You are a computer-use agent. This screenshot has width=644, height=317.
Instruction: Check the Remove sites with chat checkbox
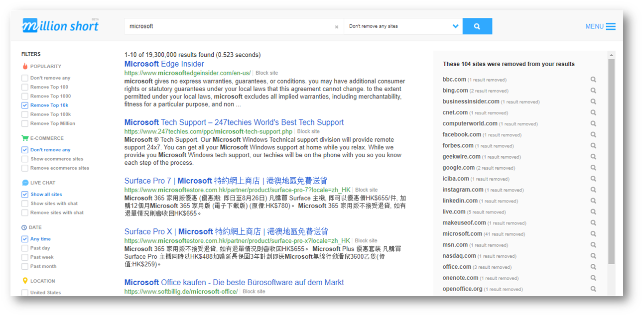click(x=25, y=212)
